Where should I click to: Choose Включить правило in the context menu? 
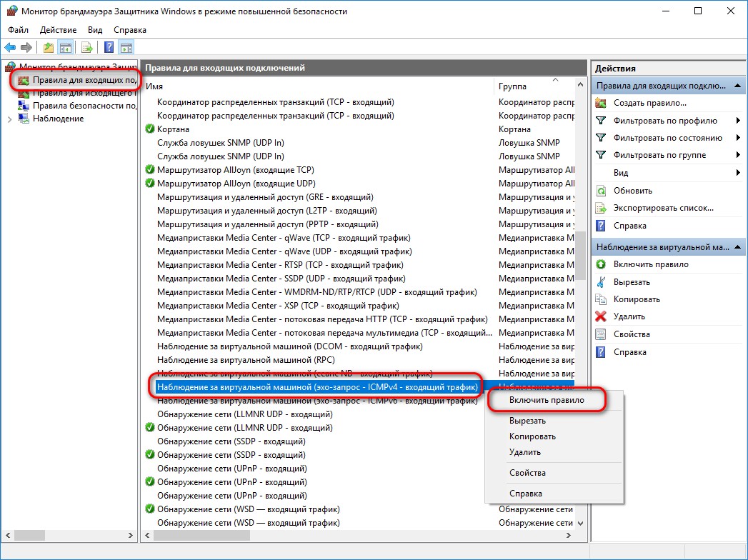pyautogui.click(x=547, y=400)
